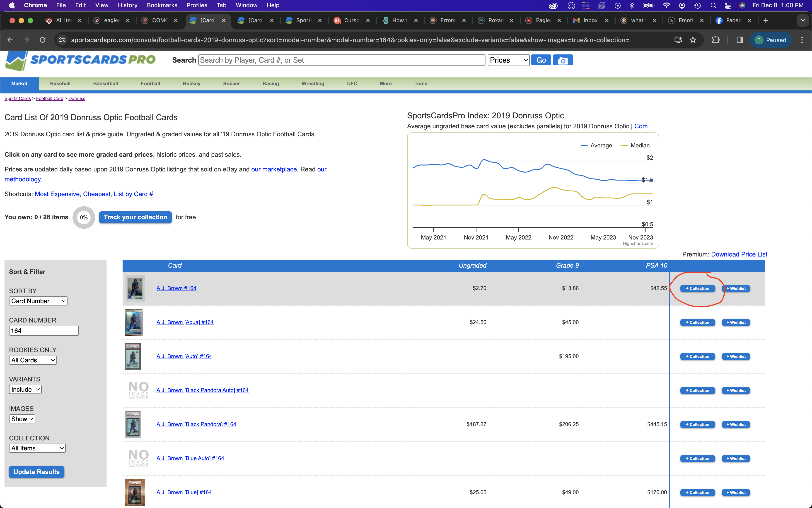Close the Inbox Gmail tab
Viewport: 812px width, 508px height.
coord(607,20)
